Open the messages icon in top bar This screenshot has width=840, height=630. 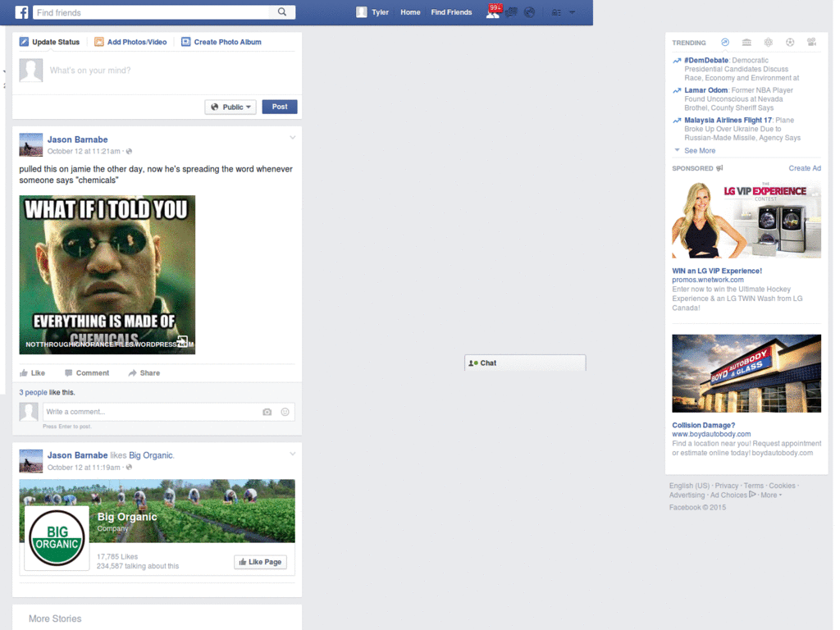512,12
